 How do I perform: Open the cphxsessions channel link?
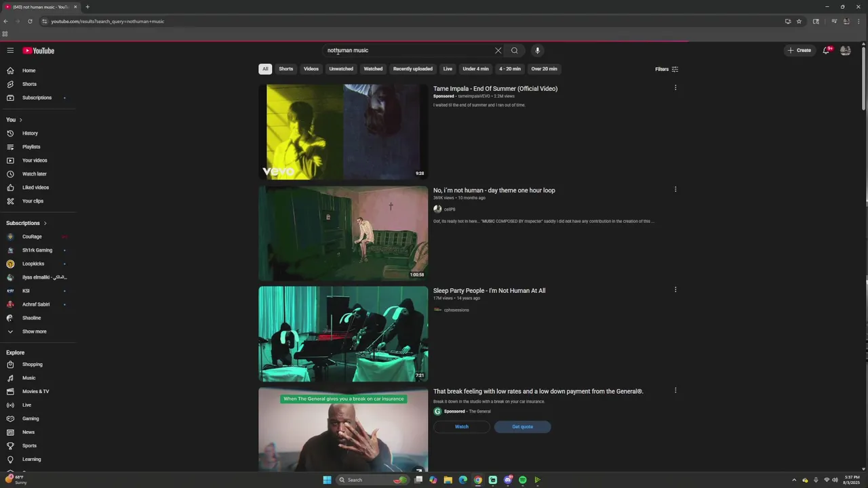pyautogui.click(x=456, y=310)
